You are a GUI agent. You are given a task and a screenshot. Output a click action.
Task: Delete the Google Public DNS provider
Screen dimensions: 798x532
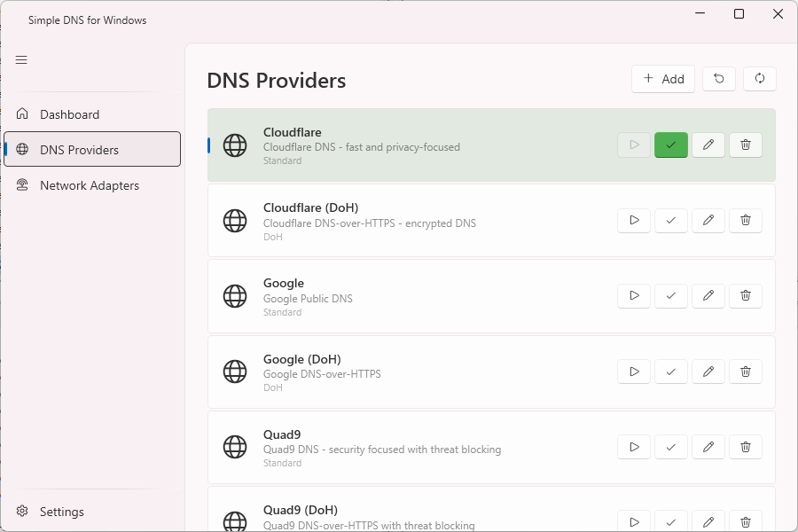click(x=746, y=296)
